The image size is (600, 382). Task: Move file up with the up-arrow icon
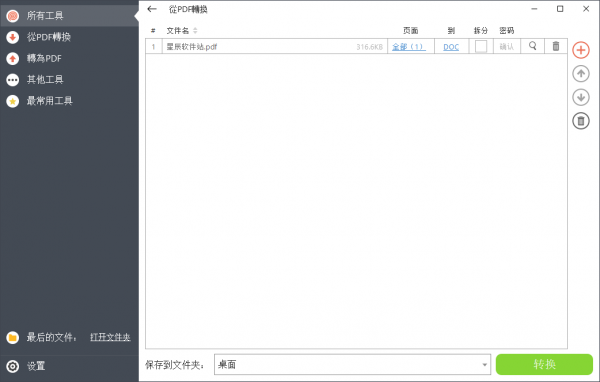(x=580, y=74)
